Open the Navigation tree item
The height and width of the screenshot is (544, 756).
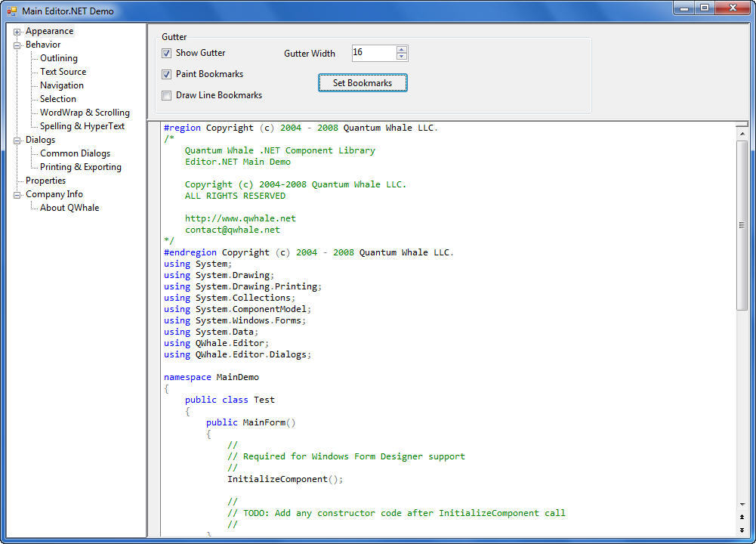[62, 85]
